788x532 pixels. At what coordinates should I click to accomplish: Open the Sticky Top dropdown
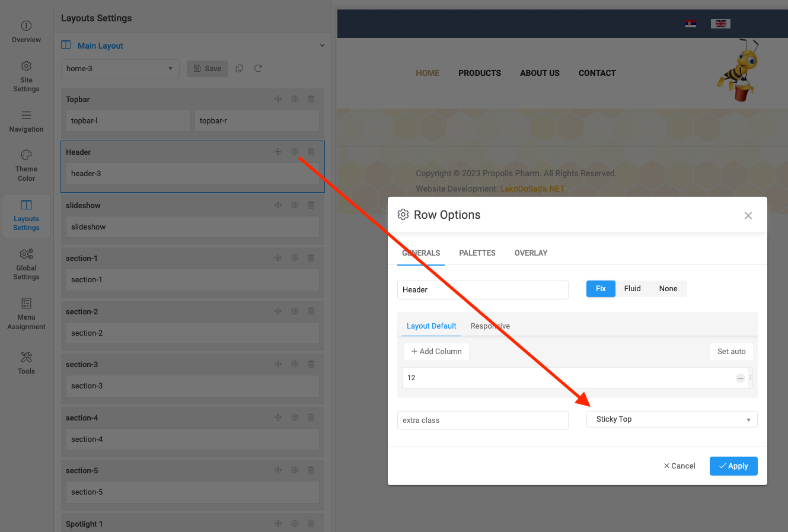click(672, 419)
